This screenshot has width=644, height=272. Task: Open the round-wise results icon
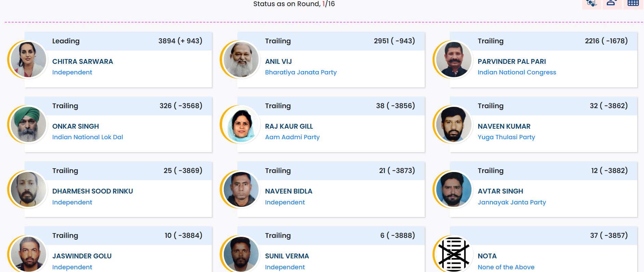click(591, 3)
